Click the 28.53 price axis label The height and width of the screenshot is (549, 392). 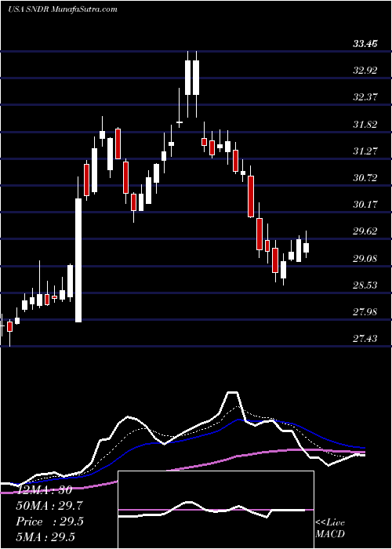(365, 285)
